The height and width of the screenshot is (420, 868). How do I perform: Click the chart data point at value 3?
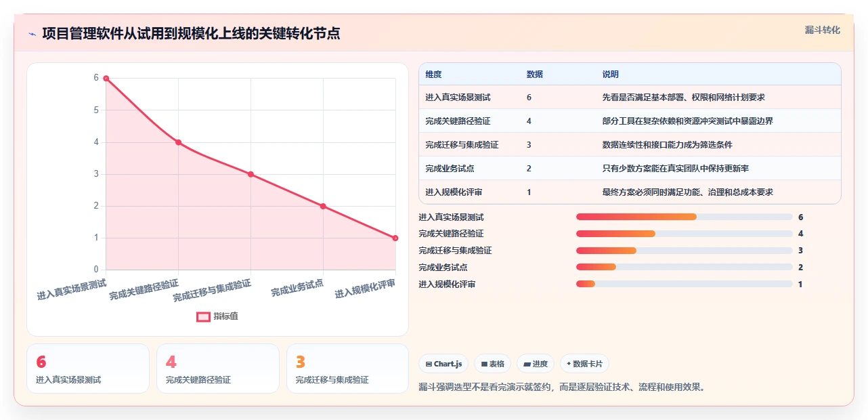click(251, 174)
